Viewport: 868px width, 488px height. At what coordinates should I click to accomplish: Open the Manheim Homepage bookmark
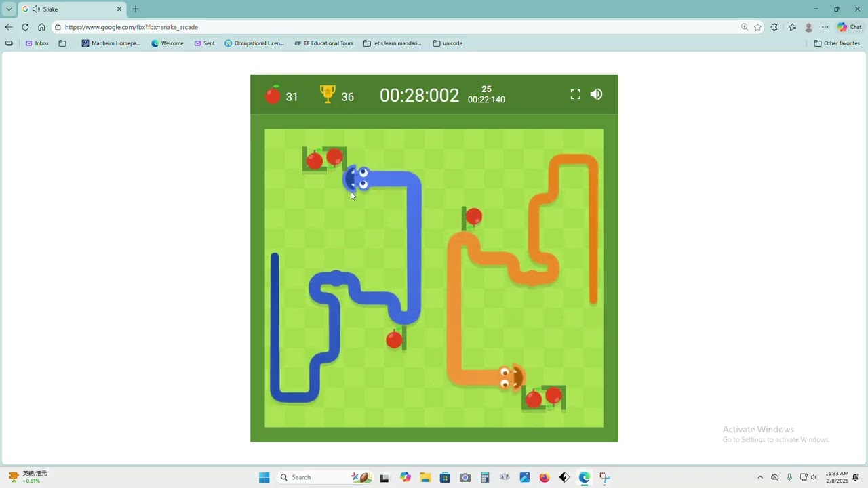pos(111,43)
